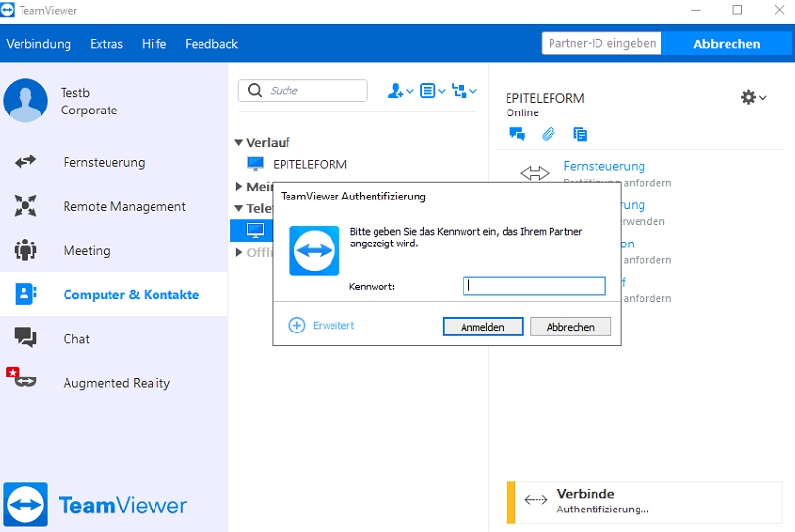Viewport: 795px width, 532px height.
Task: Open the Verbindung menu
Action: (x=38, y=44)
